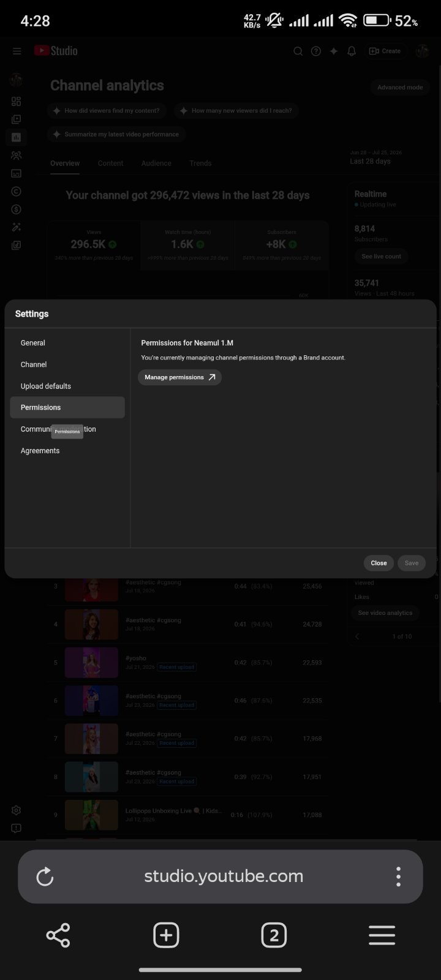Switch to the Trends analytics tab

tap(200, 164)
